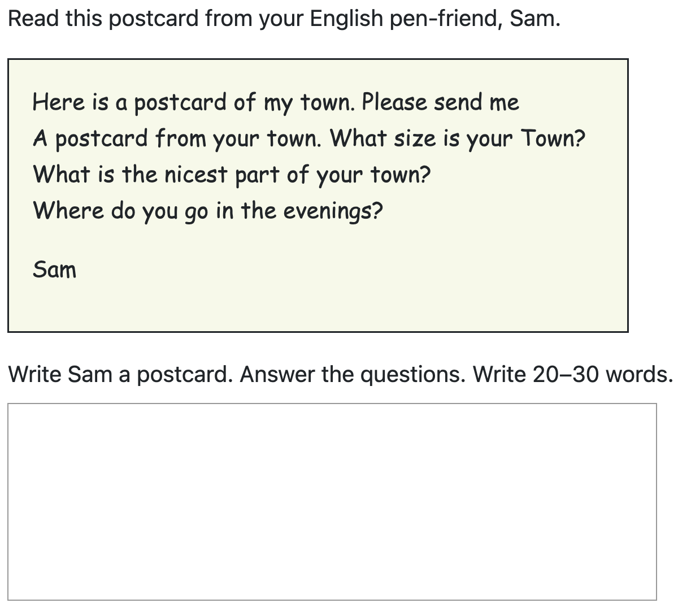Click the 'A postcard from your town.' sentence
Screen dimensions: 678x616
coord(177,138)
